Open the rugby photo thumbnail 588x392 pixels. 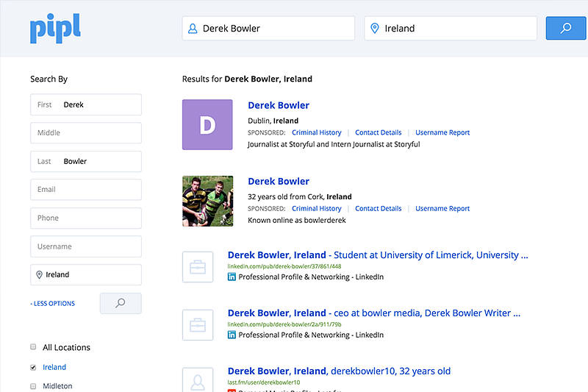pos(207,201)
